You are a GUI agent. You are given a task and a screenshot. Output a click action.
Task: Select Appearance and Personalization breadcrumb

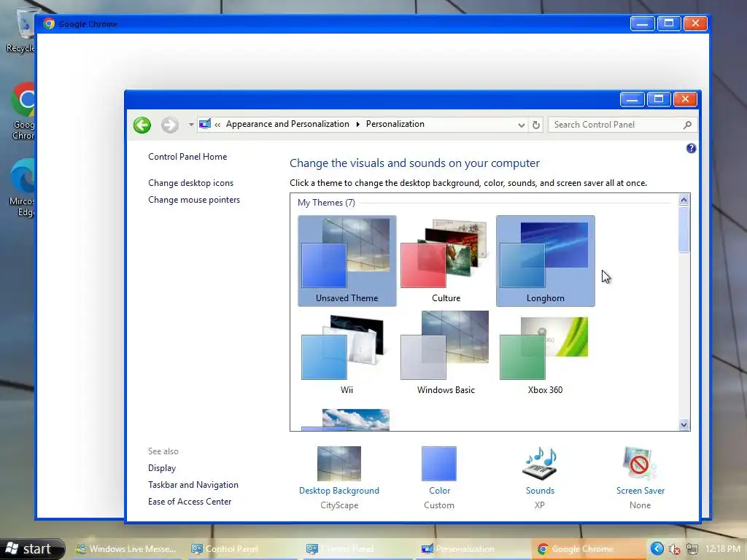[287, 124]
